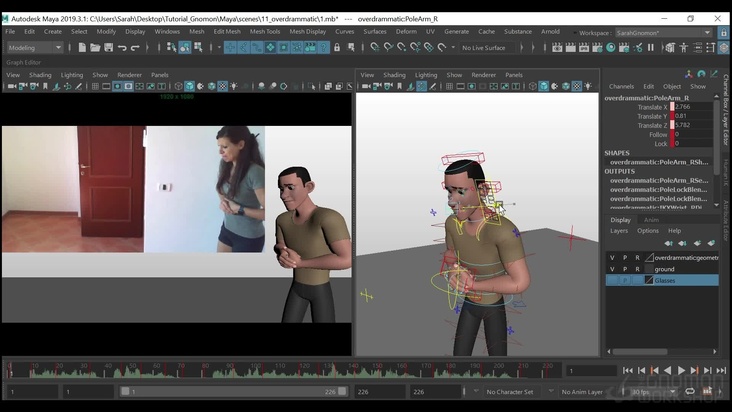The width and height of the screenshot is (732, 412).
Task: Open the Arnold menu
Action: click(x=550, y=32)
